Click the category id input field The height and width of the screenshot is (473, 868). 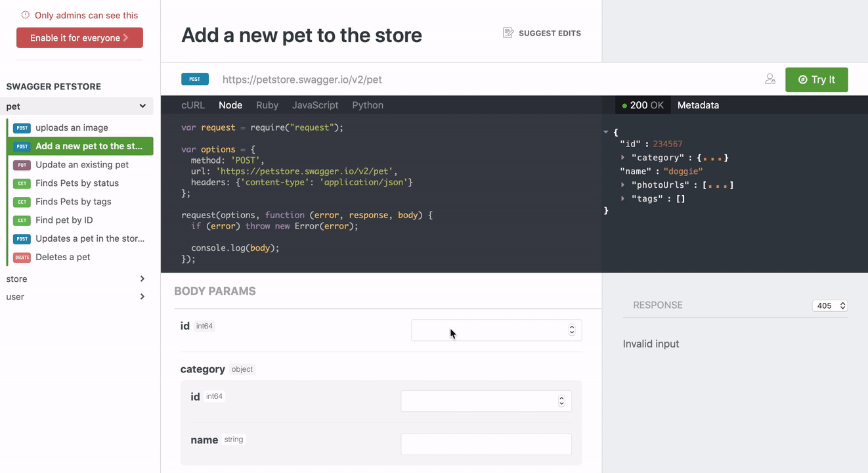pyautogui.click(x=486, y=401)
